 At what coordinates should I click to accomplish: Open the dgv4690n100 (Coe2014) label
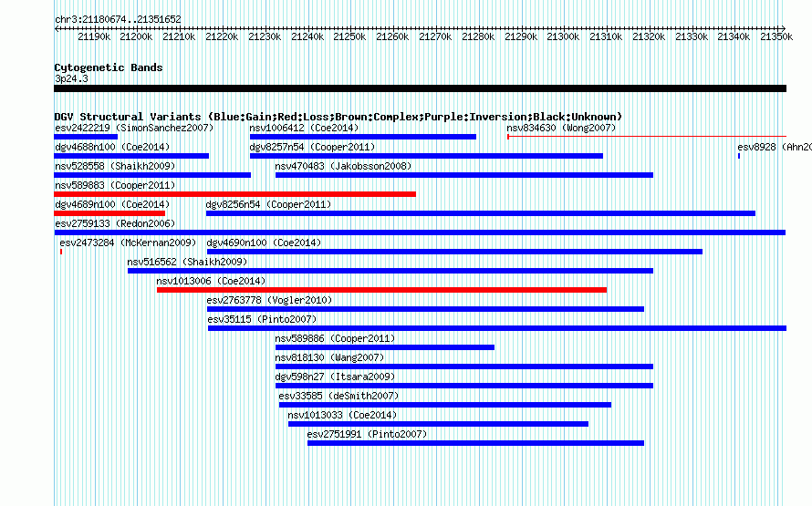coord(264,243)
